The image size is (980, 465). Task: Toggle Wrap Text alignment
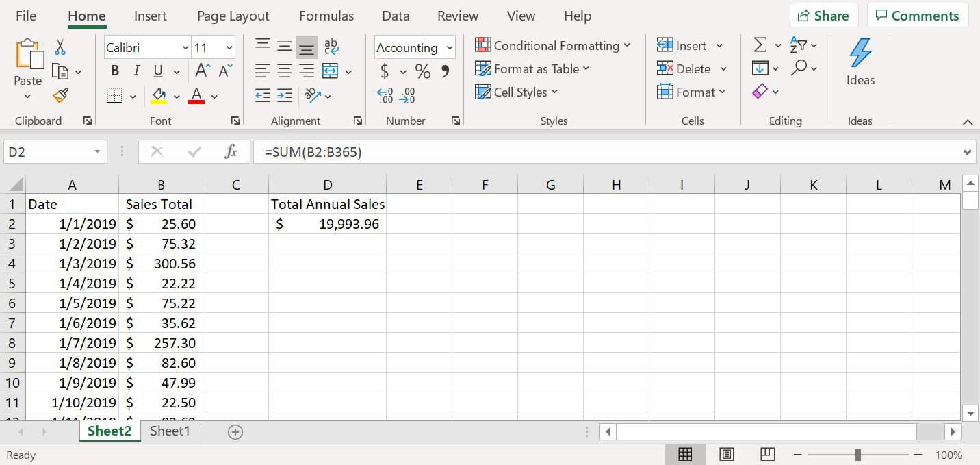pos(331,45)
